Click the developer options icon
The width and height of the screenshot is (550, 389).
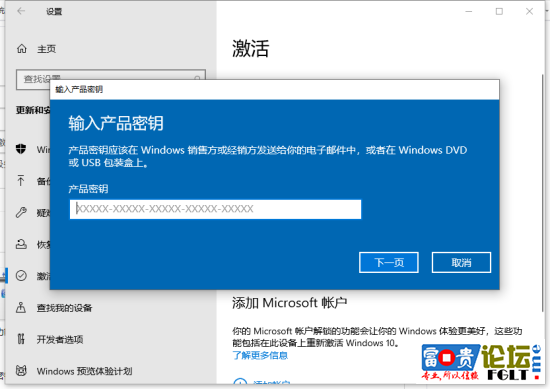[x=21, y=339]
